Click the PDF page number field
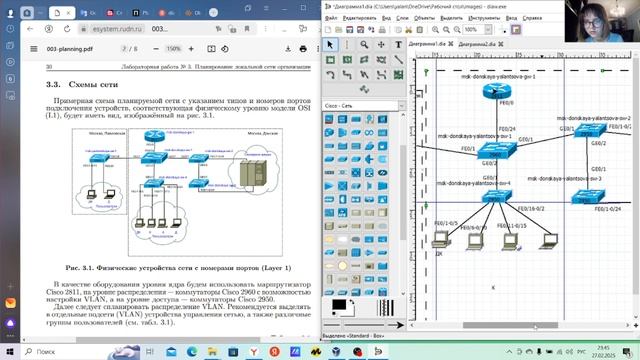The width and height of the screenshot is (640, 360). click(124, 49)
